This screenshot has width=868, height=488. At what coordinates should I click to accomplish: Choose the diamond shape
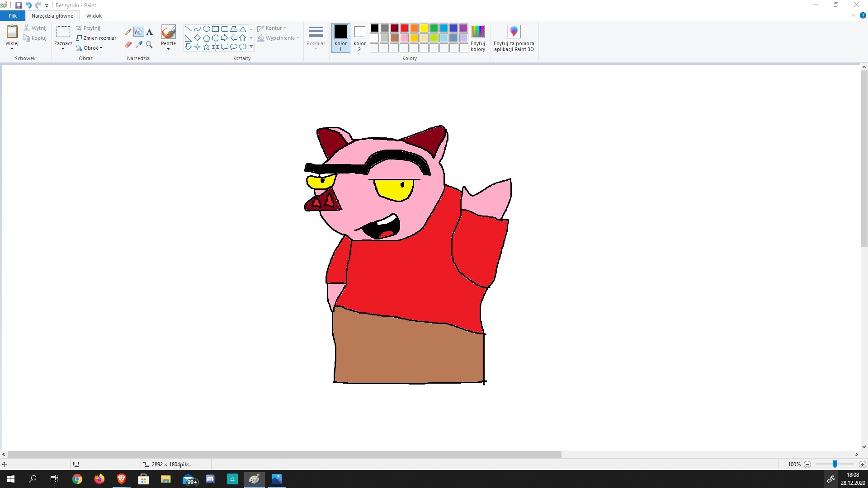pyautogui.click(x=197, y=38)
